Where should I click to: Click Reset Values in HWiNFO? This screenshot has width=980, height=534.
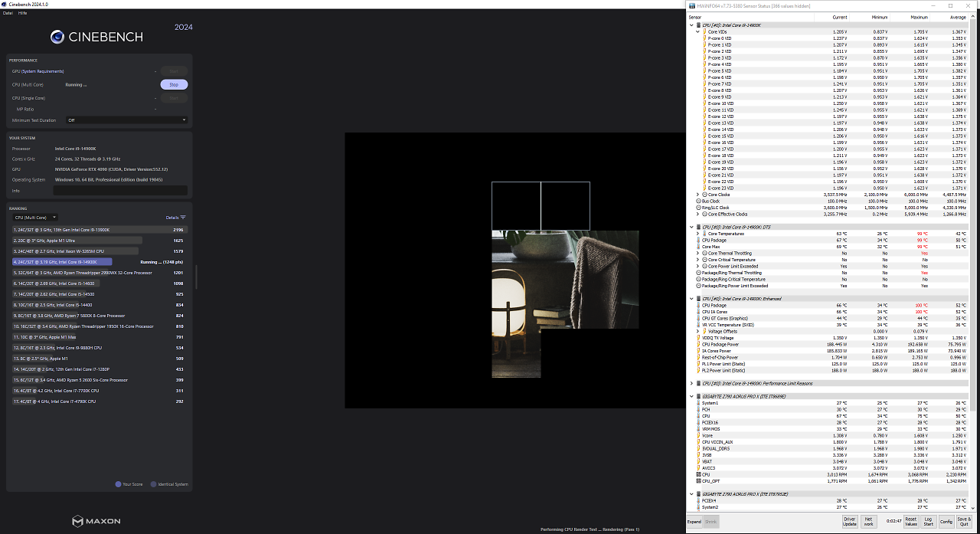point(910,521)
